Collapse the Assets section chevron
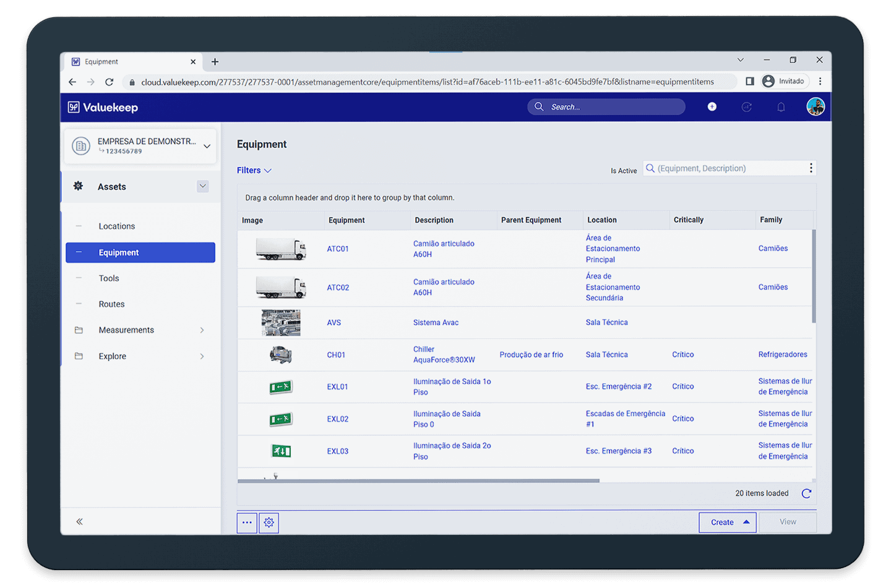Image resolution: width=891 pixels, height=588 pixels. point(202,186)
